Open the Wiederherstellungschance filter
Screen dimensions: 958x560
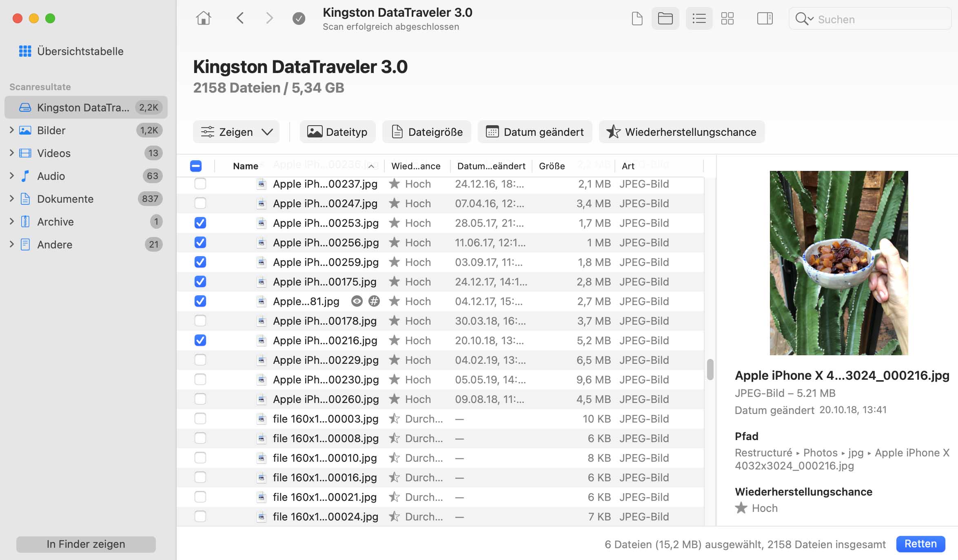pyautogui.click(x=682, y=132)
